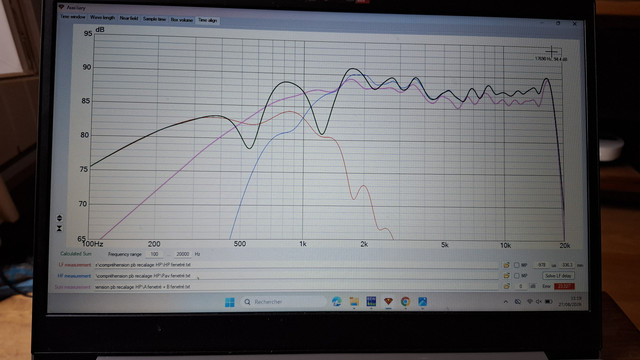This screenshot has height=360, width=640.
Task: Click the Sum measurement label
Action: [x=73, y=287]
